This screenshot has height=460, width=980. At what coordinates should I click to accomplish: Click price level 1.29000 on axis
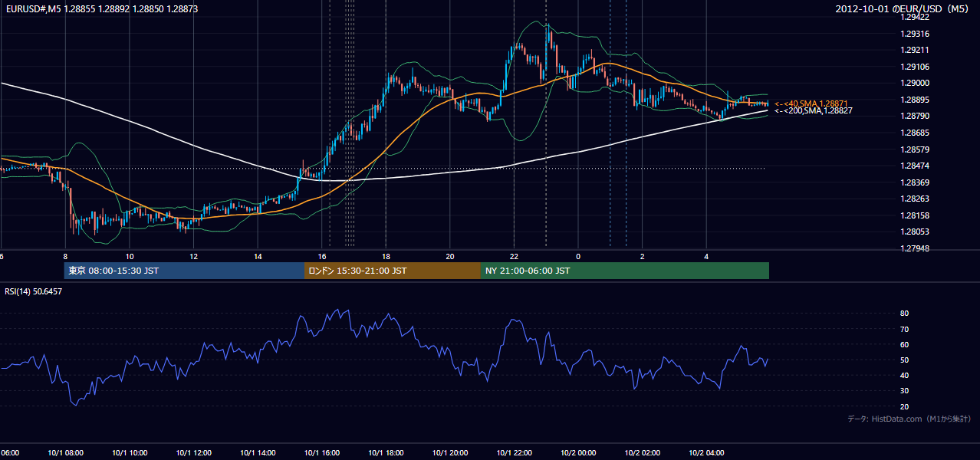point(915,83)
